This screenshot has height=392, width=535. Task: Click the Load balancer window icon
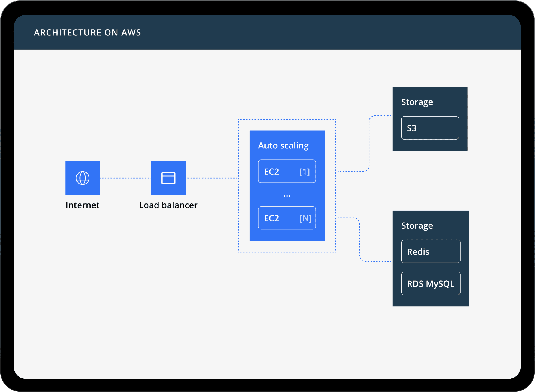coord(168,178)
